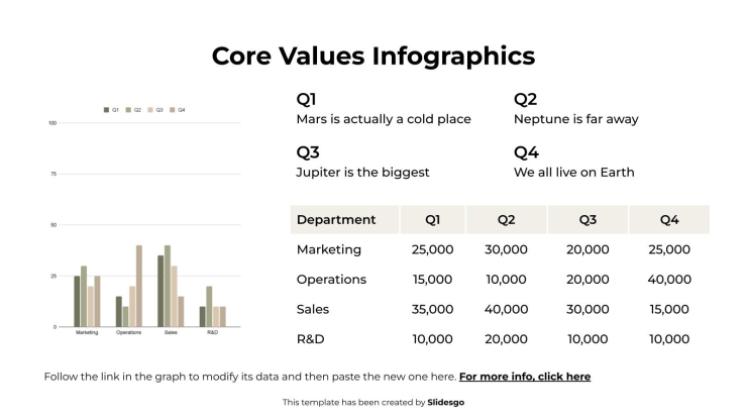The image size is (747, 420).
Task: Click the Q4 legend color swatch
Action: pos(172,109)
